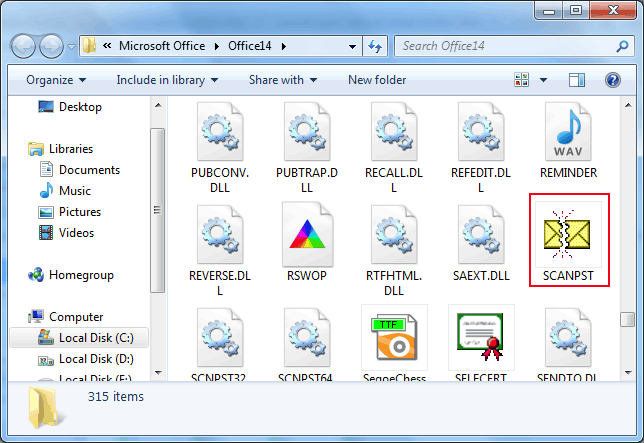Select the RSWOP color profile icon

click(307, 234)
